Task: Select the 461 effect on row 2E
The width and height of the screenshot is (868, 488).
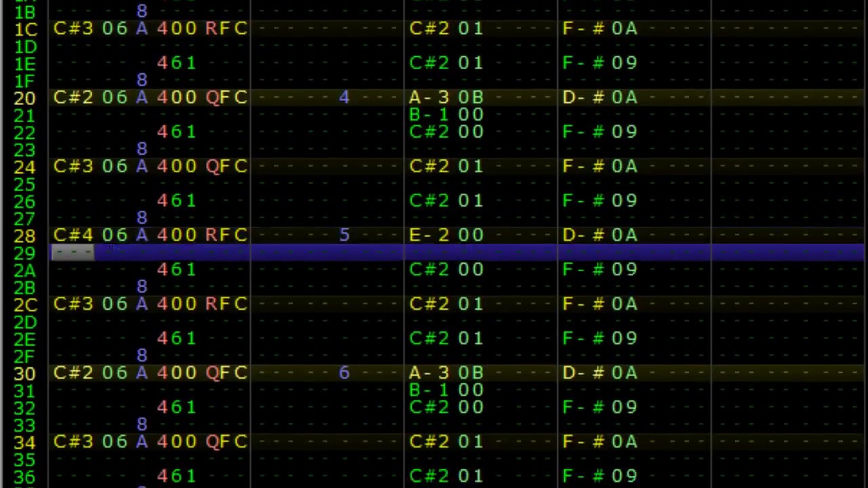Action: point(176,338)
